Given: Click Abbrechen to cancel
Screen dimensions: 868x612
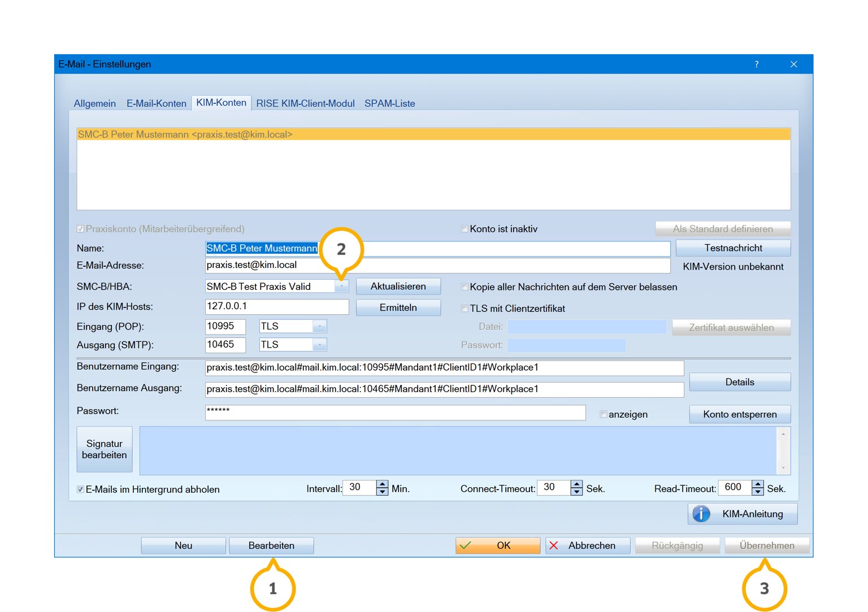Looking at the screenshot, I should 588,545.
